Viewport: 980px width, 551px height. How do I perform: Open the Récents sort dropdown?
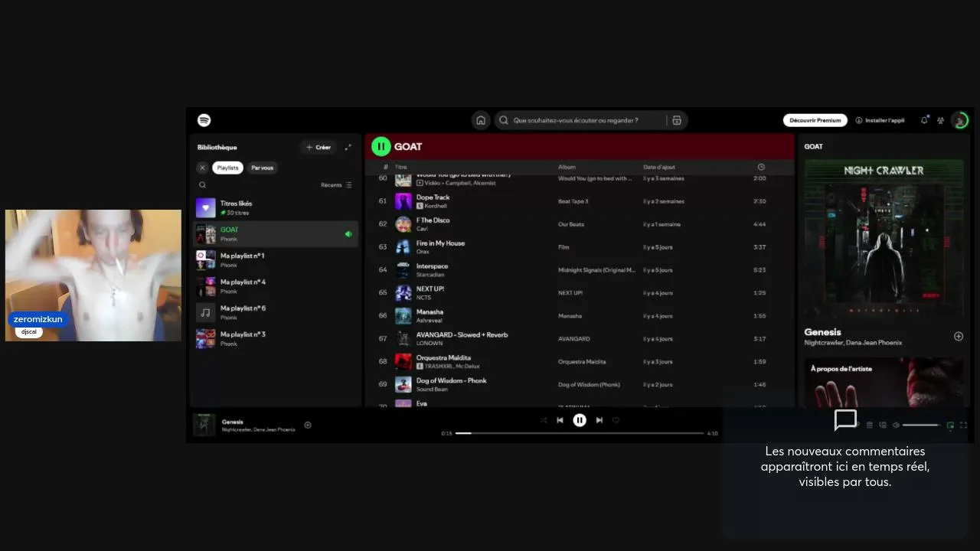(x=337, y=185)
